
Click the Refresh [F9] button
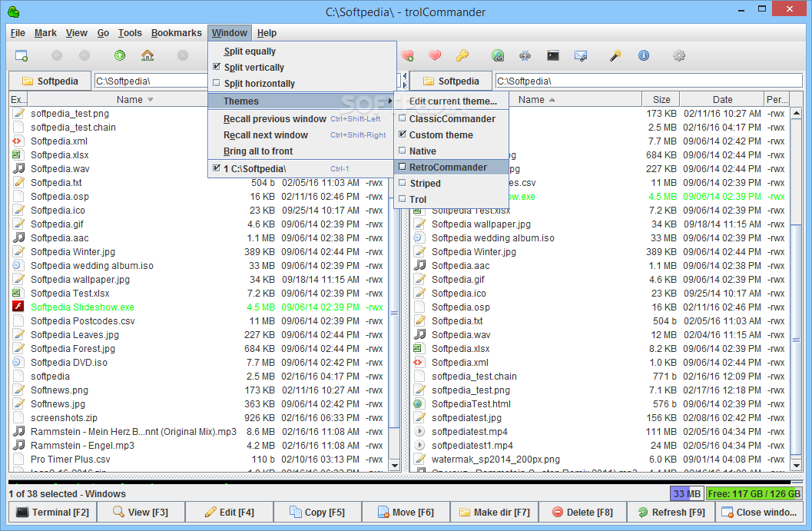pos(671,512)
